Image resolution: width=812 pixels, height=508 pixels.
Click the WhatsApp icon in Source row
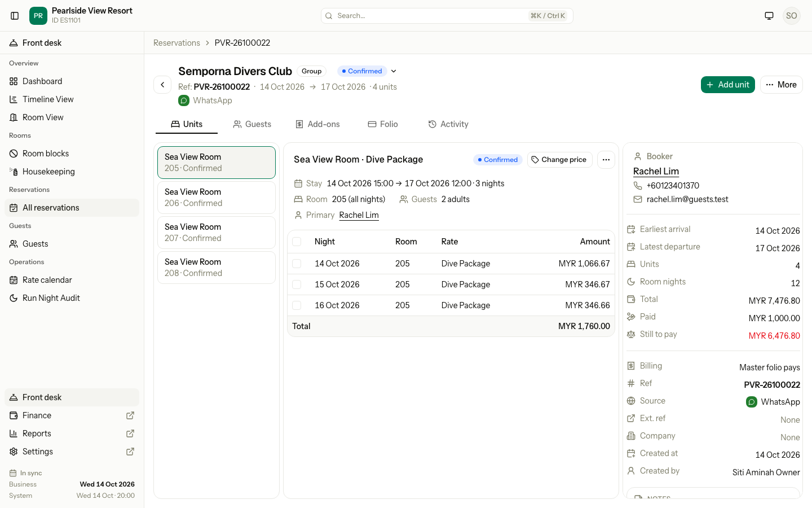(752, 402)
